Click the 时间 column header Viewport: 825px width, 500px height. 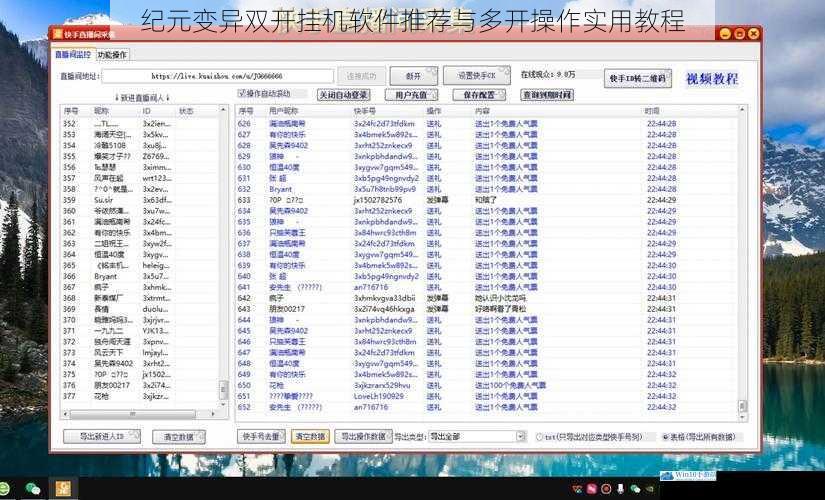(x=652, y=111)
